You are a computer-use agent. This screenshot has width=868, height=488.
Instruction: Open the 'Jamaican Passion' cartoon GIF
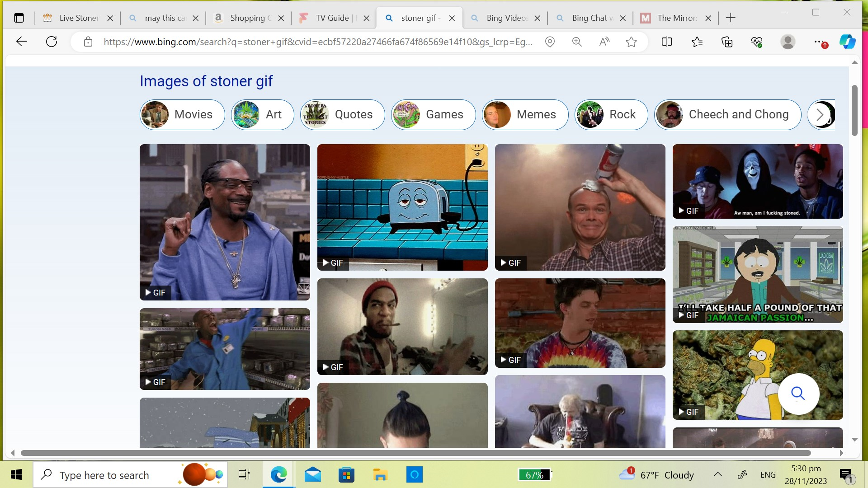click(x=758, y=275)
